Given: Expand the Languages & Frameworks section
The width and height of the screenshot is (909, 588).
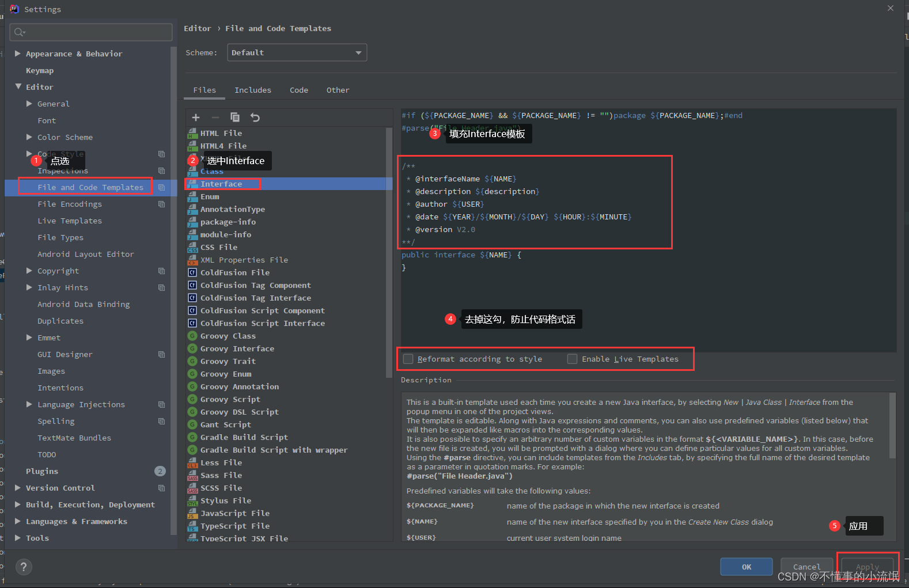Looking at the screenshot, I should coord(18,521).
